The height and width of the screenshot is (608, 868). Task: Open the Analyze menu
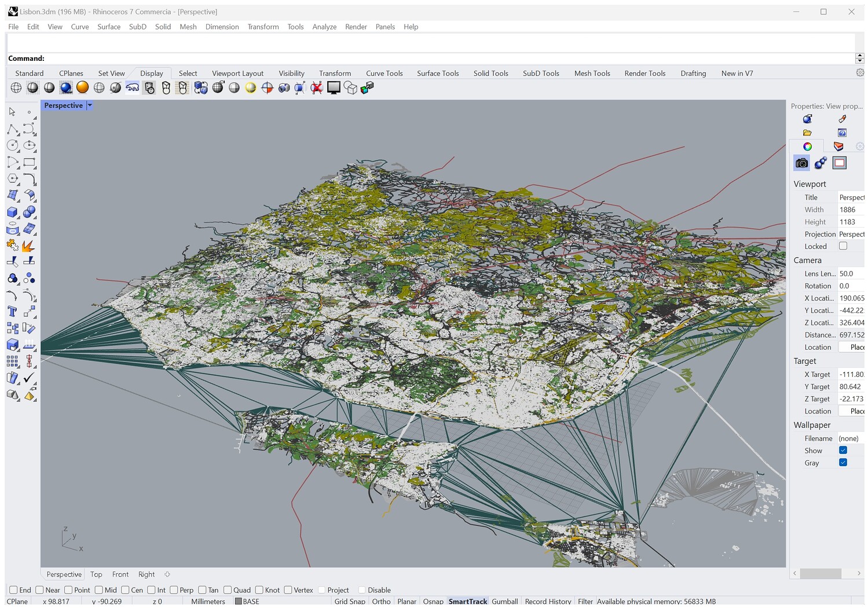click(x=324, y=27)
